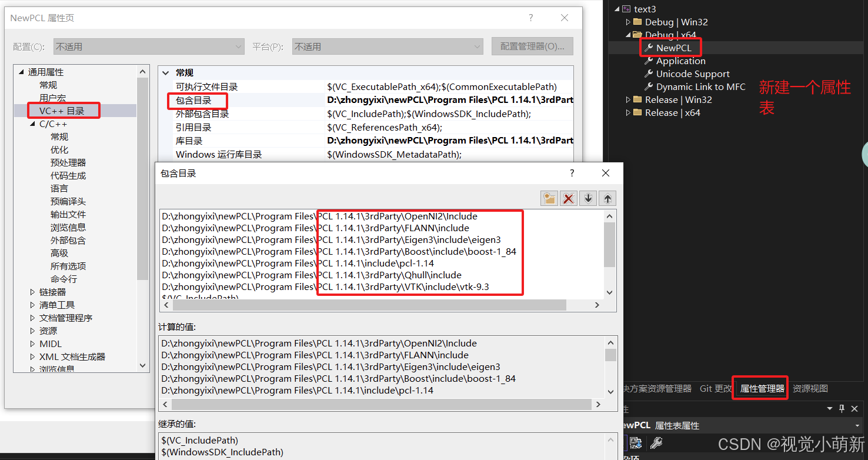Open the 平台(P) dropdown
The height and width of the screenshot is (460, 868).
pyautogui.click(x=476, y=46)
